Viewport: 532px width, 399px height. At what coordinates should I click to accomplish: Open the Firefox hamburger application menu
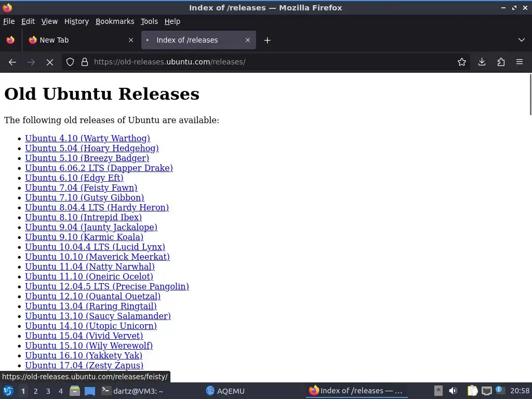tap(520, 62)
